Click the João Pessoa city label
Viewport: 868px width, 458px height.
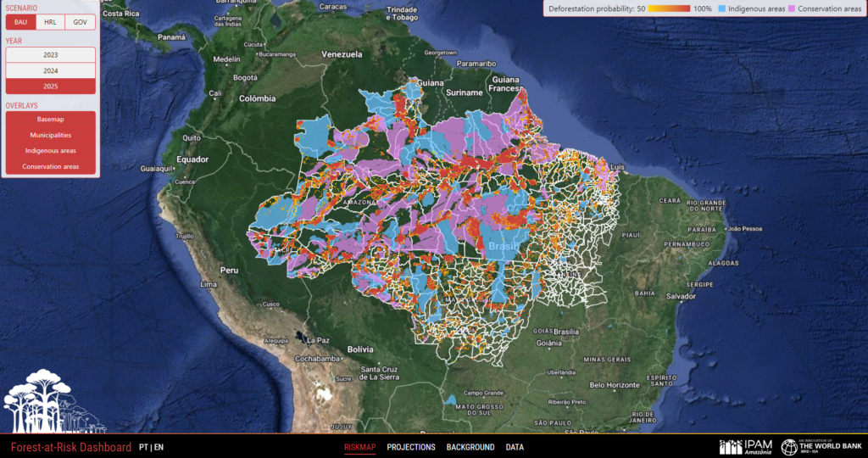click(x=744, y=229)
